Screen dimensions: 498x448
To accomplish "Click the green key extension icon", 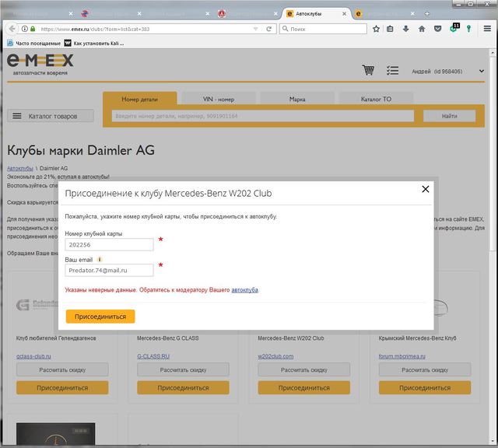I will coord(468,29).
